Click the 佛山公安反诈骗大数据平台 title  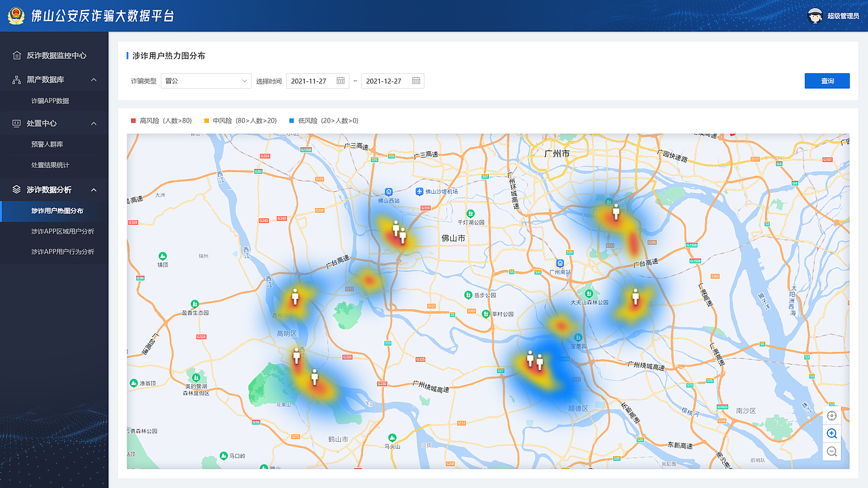tap(102, 16)
